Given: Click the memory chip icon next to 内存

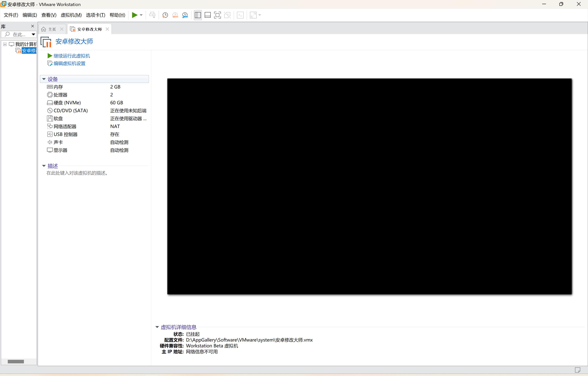Looking at the screenshot, I should coord(50,87).
